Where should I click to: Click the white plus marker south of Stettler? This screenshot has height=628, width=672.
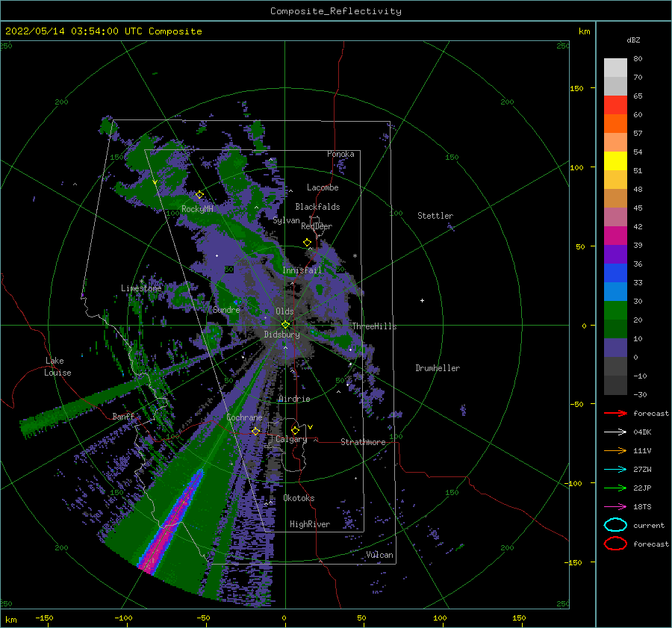click(x=422, y=300)
